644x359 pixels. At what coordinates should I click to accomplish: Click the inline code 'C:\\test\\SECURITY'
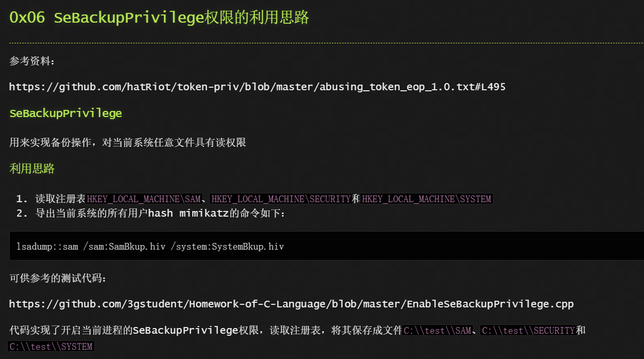(528, 331)
